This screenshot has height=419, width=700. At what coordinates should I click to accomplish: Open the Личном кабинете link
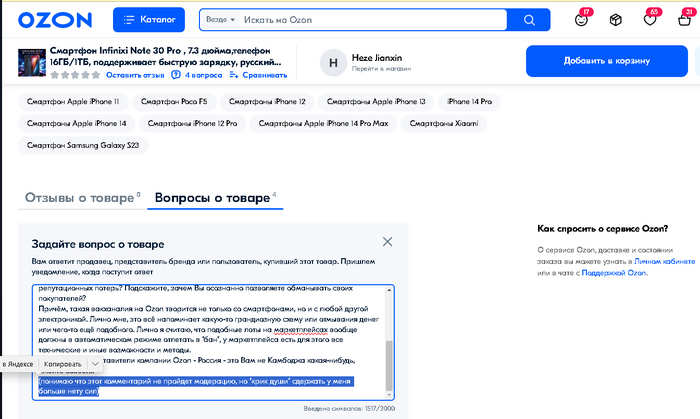point(664,261)
